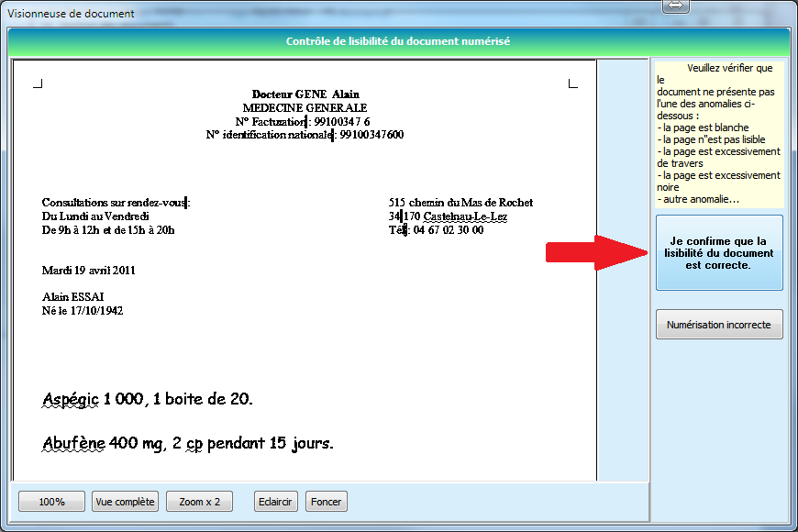This screenshot has width=798, height=532.
Task: Click the phone number 04 67 02 30 00
Action: click(449, 230)
